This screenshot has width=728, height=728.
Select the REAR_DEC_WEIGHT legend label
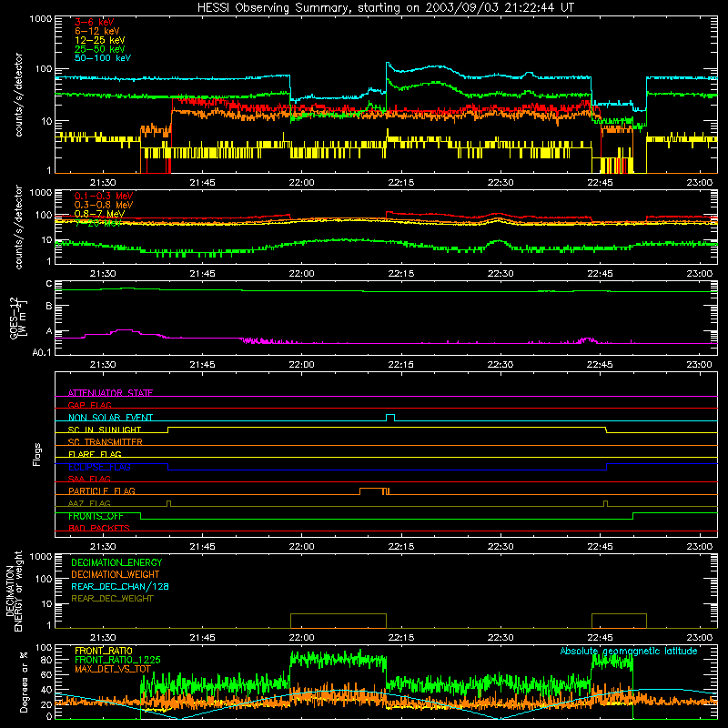(x=112, y=599)
